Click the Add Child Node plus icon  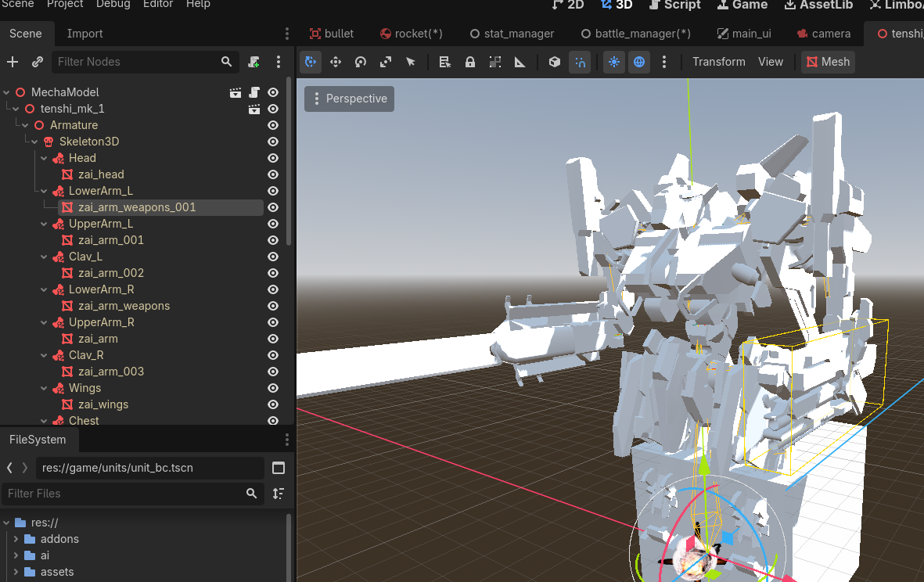click(x=13, y=62)
